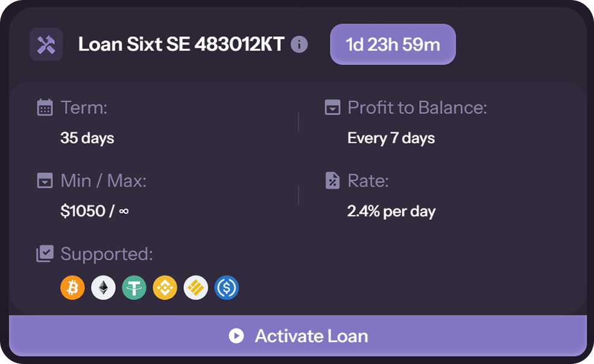594x364 pixels.
Task: Click the play icon on Activate Loan
Action: pos(236,336)
